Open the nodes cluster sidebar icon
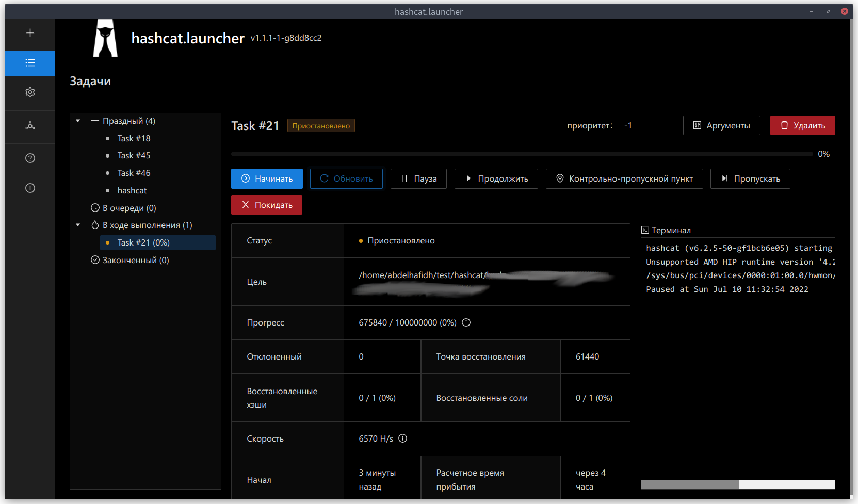This screenshot has width=858, height=504. [x=30, y=125]
